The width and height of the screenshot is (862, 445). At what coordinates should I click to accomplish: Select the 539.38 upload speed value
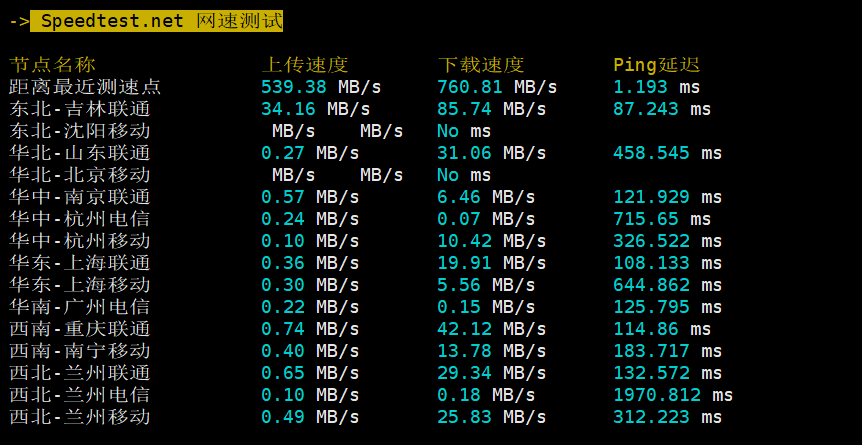[293, 87]
